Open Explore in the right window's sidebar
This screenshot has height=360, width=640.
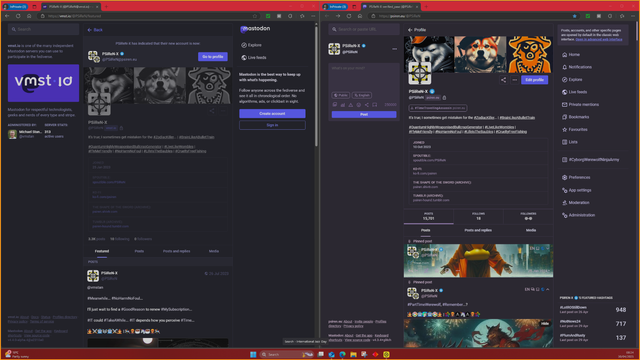(x=572, y=80)
